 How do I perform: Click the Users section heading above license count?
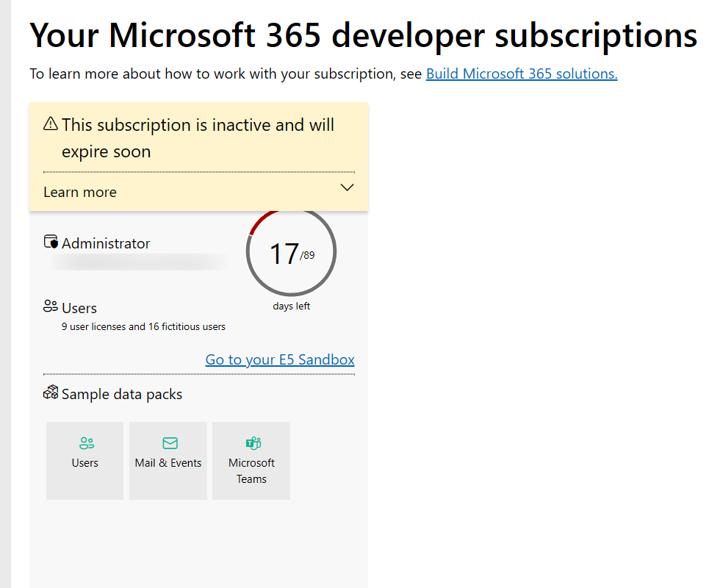point(79,308)
